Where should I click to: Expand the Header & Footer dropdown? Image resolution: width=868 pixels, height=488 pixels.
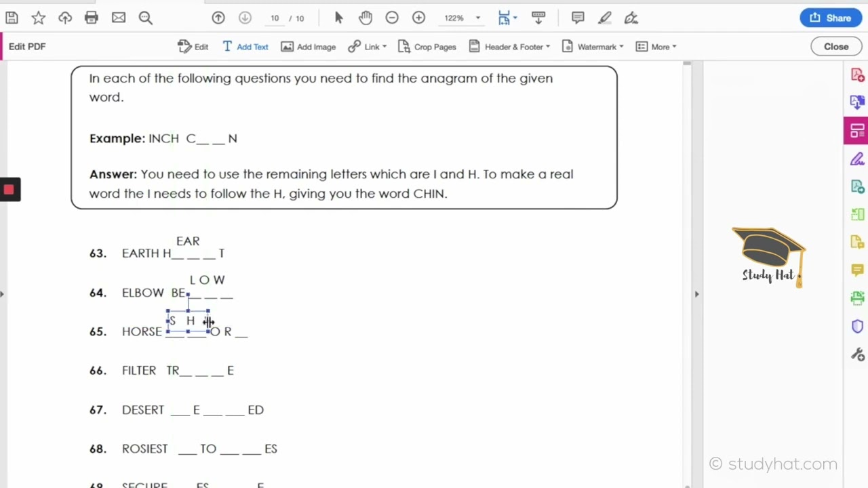click(x=509, y=47)
